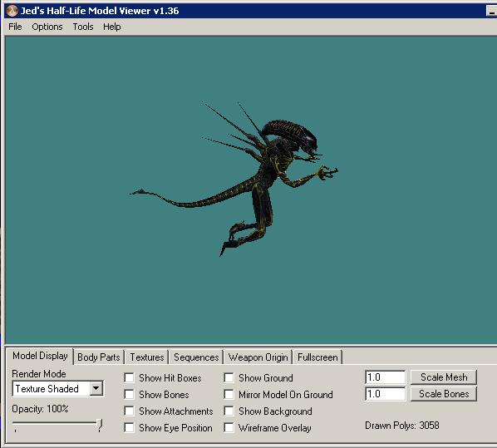
Task: Open the Help menu
Action: coord(112,27)
